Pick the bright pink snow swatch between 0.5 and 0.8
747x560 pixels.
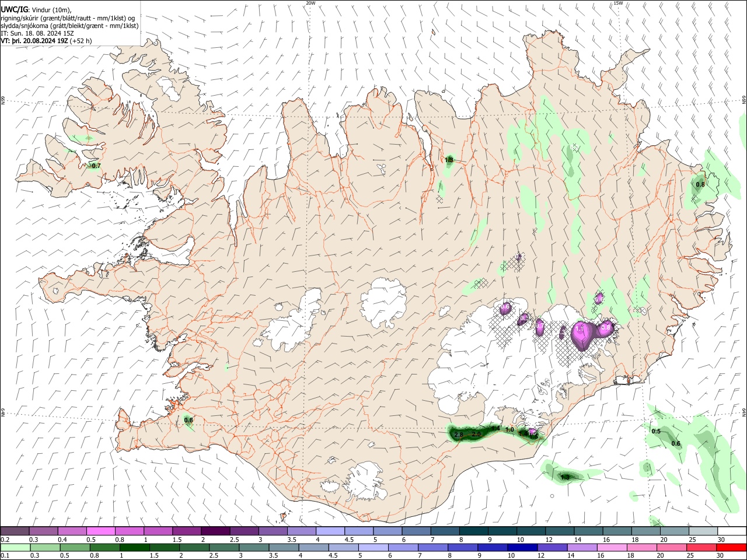coord(100,531)
